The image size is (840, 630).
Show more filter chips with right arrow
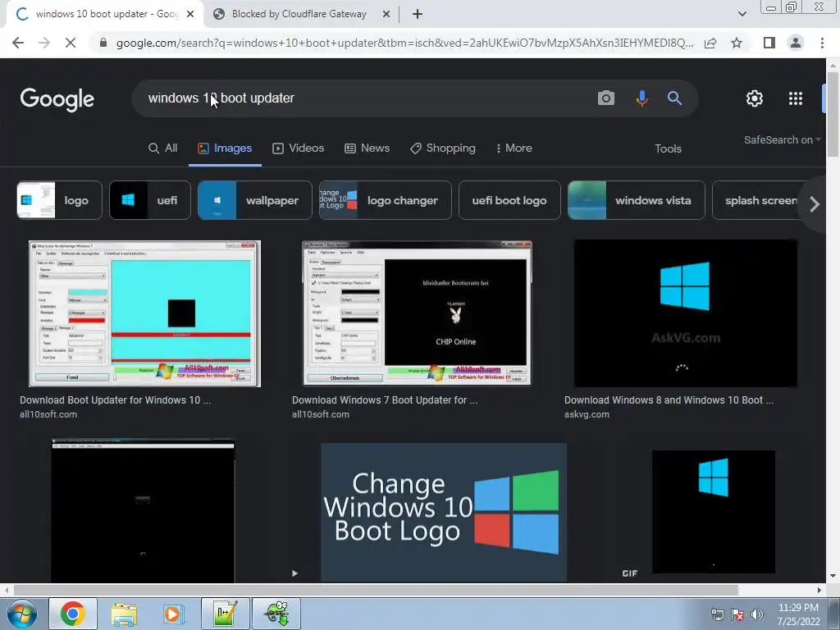click(815, 204)
